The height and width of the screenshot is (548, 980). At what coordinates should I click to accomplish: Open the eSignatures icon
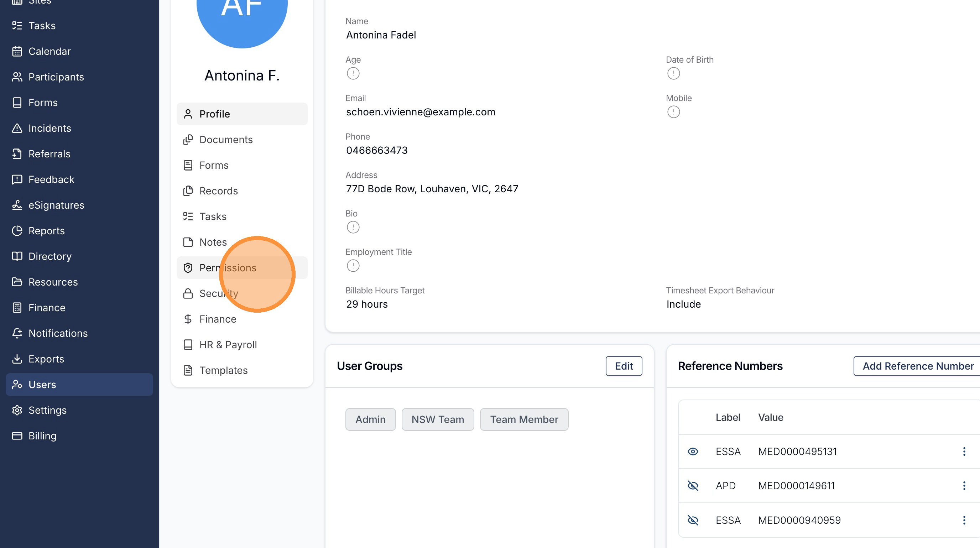pyautogui.click(x=17, y=205)
